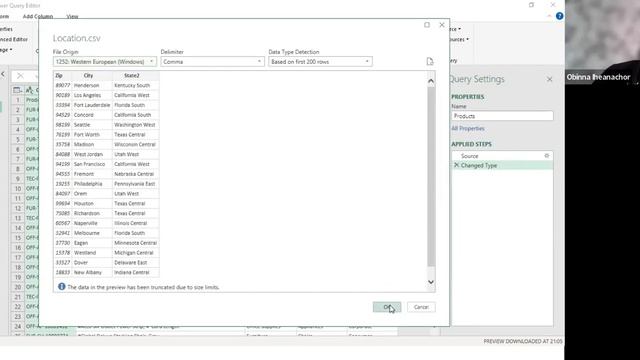
Task: Click the Naperville city cell
Action: point(92,223)
